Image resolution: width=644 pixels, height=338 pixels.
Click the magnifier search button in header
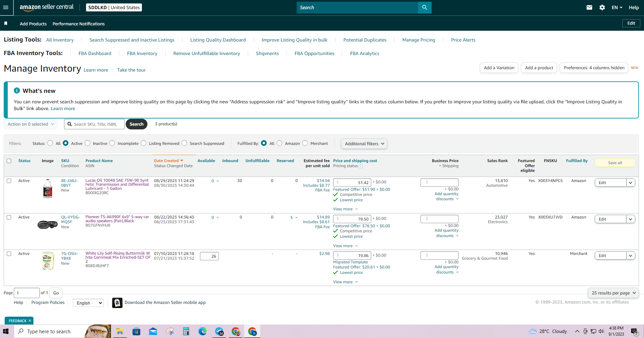click(x=425, y=7)
